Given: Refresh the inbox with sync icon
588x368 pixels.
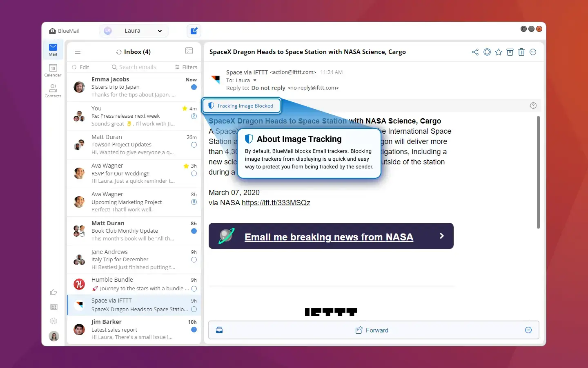Looking at the screenshot, I should [119, 52].
